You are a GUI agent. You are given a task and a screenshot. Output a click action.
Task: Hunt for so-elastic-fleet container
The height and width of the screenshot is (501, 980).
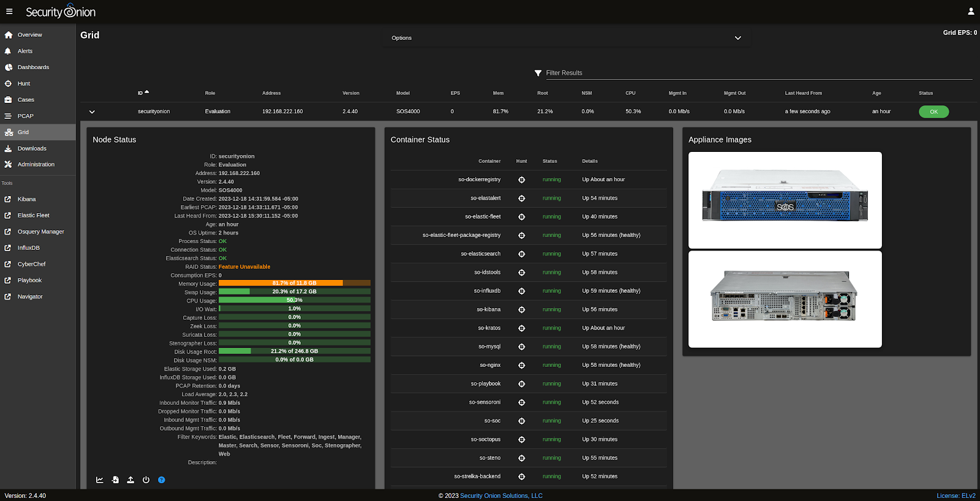[522, 217]
